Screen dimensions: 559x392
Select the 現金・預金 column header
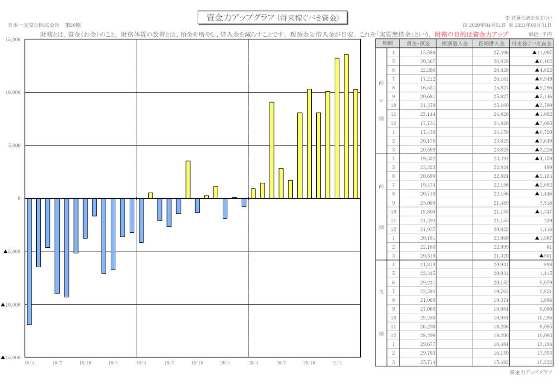417,44
